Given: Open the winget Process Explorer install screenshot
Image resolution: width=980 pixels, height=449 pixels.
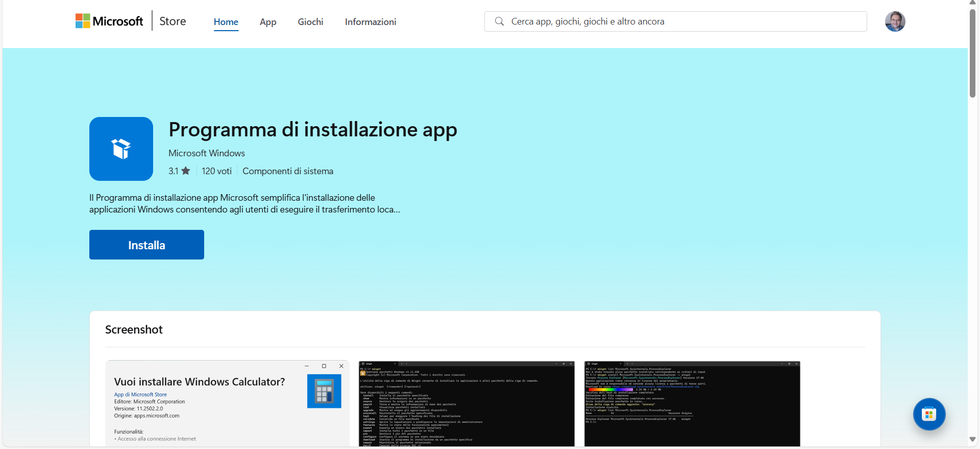Looking at the screenshot, I should (692, 404).
